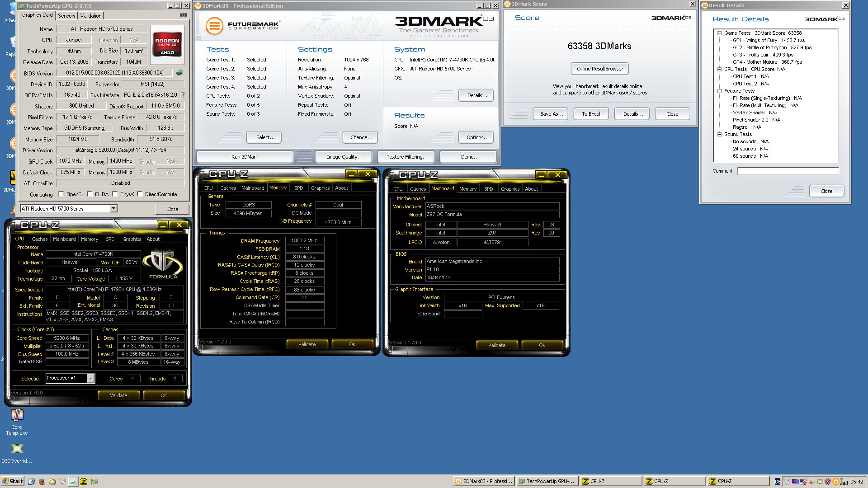Click Options... in the Results section
The height and width of the screenshot is (488, 868).
(x=476, y=137)
